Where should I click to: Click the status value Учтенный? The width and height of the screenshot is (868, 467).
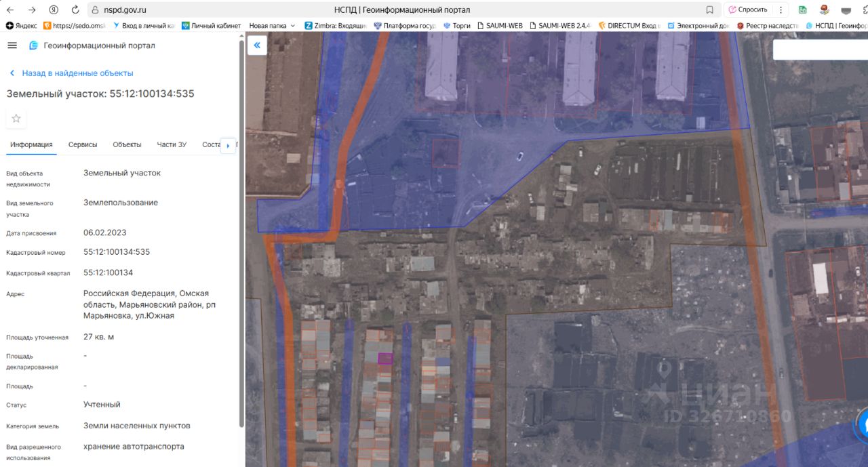click(102, 405)
